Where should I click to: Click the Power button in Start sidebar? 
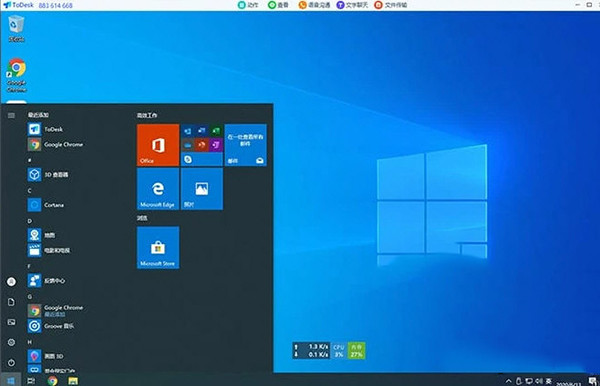click(11, 362)
